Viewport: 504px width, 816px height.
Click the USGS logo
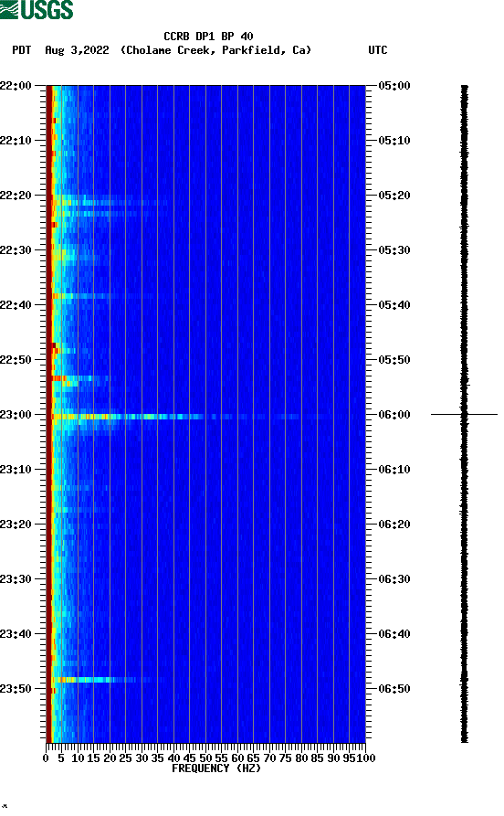point(37,9)
